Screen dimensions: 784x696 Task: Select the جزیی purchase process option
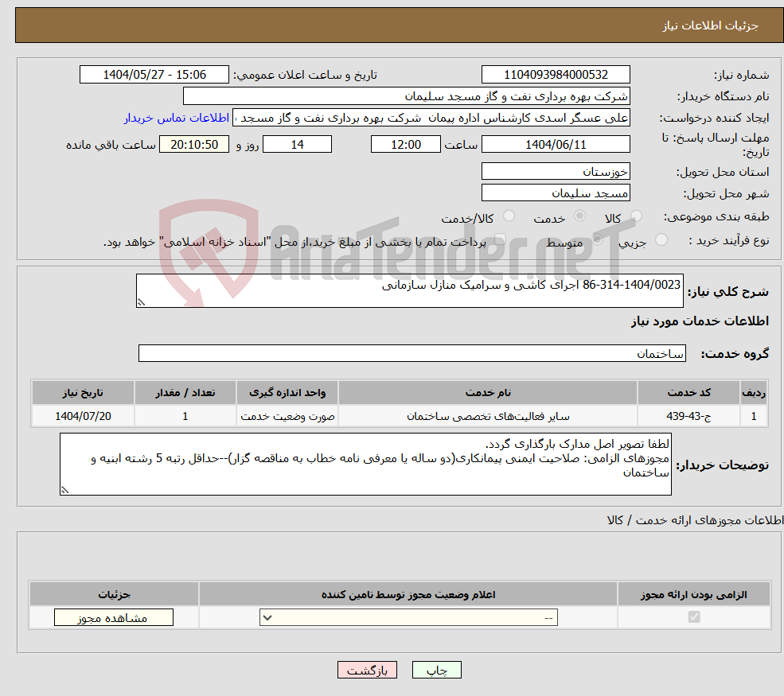(661, 239)
